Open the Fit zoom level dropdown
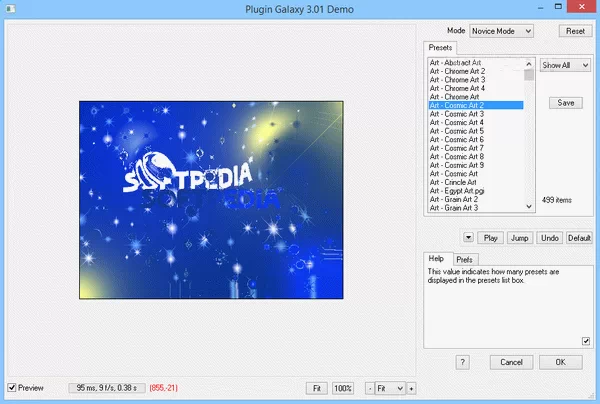The image size is (600, 404). coord(391,388)
